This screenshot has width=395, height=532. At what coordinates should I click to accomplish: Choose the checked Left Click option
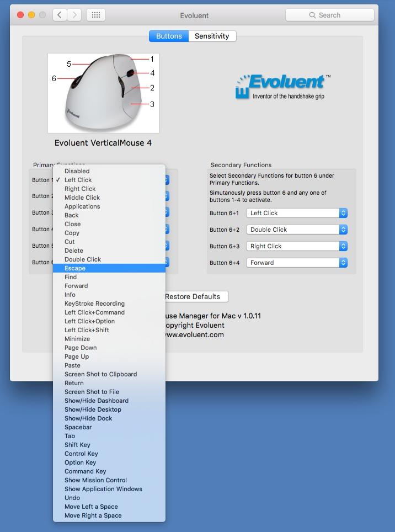(109, 180)
